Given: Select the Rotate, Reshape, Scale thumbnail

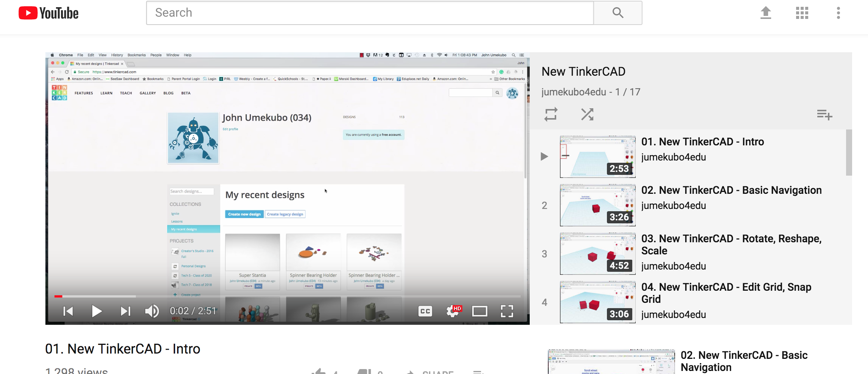Looking at the screenshot, I should (597, 253).
